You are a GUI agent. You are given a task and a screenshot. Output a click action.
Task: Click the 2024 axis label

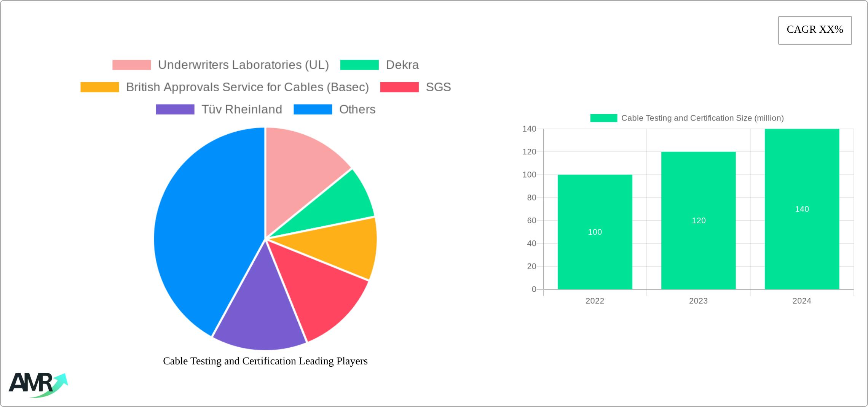802,301
